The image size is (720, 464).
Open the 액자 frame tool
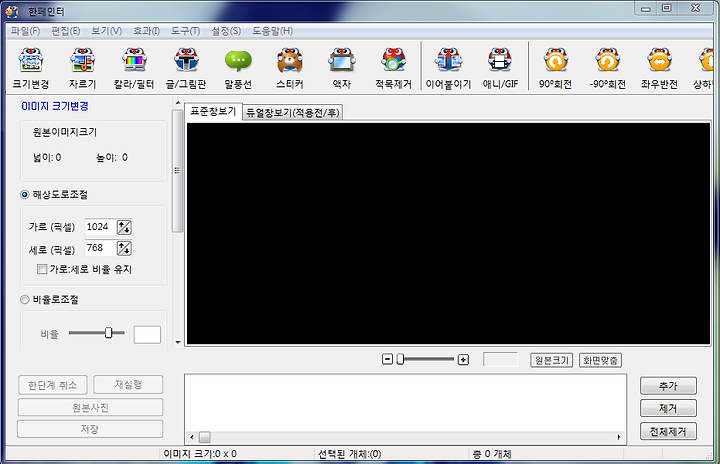click(342, 68)
